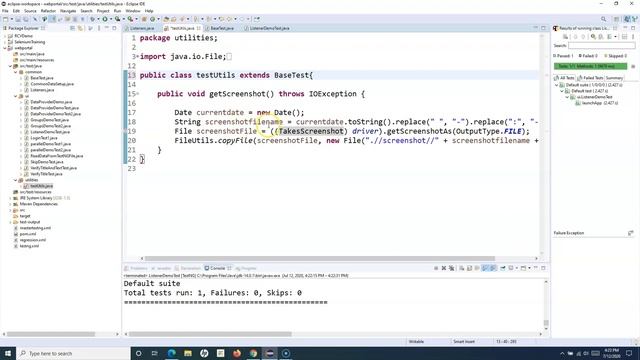Screen dimensions: 640x360
Task: Open the Source menu
Action: 30,11
